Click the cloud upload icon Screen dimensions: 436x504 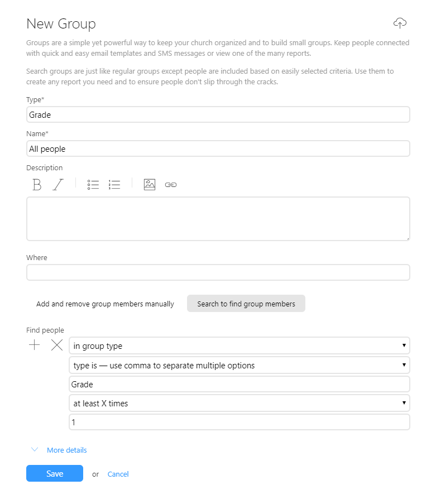point(400,23)
